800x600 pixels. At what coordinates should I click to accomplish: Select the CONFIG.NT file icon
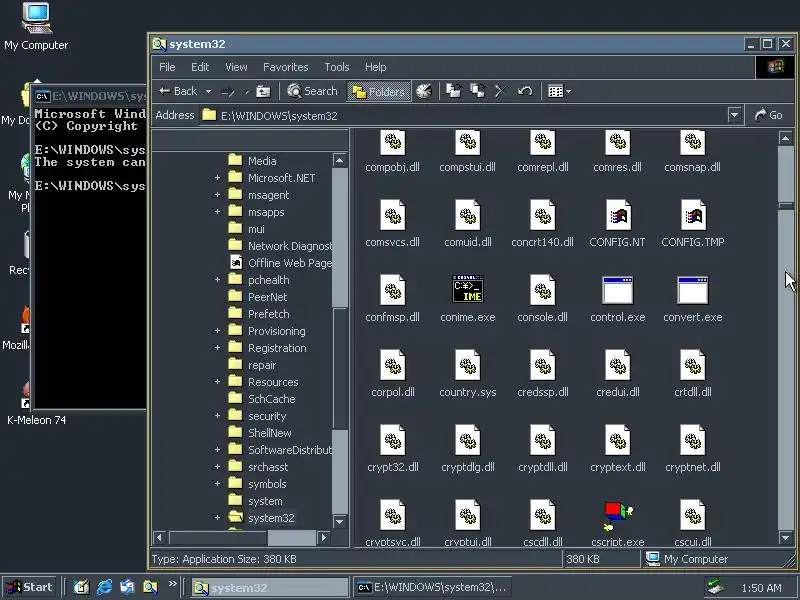tap(617, 215)
